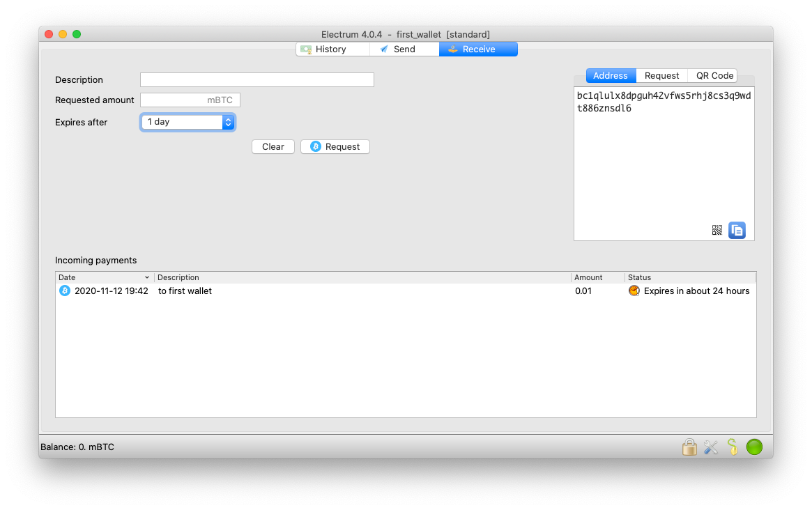The width and height of the screenshot is (812, 510).
Task: Open the History tab
Action: click(332, 49)
